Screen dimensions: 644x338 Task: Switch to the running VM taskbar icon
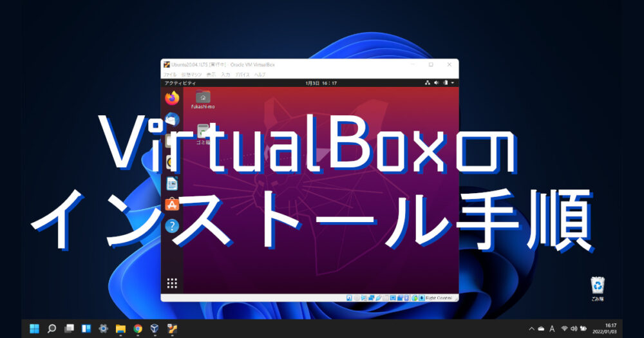point(172,328)
